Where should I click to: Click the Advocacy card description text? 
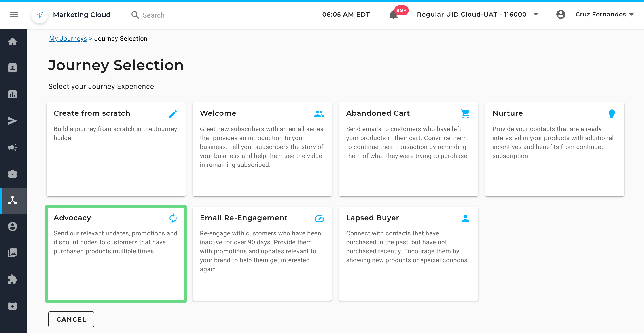coord(116,242)
